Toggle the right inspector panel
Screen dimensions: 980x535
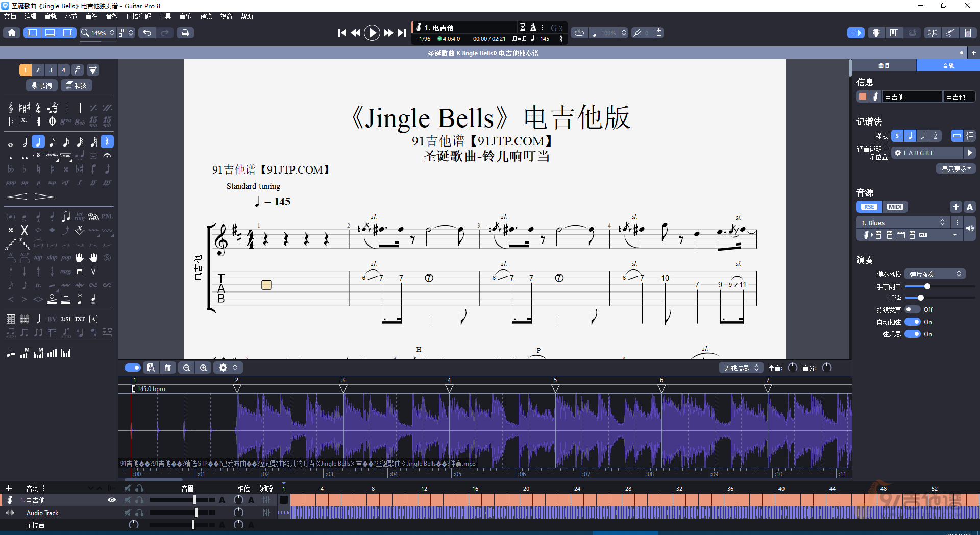tap(67, 33)
